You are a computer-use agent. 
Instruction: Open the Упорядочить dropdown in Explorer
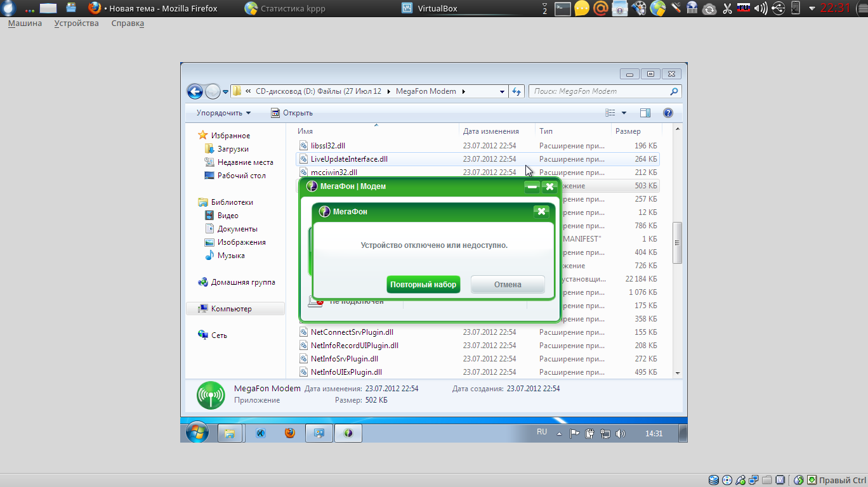[x=223, y=113]
